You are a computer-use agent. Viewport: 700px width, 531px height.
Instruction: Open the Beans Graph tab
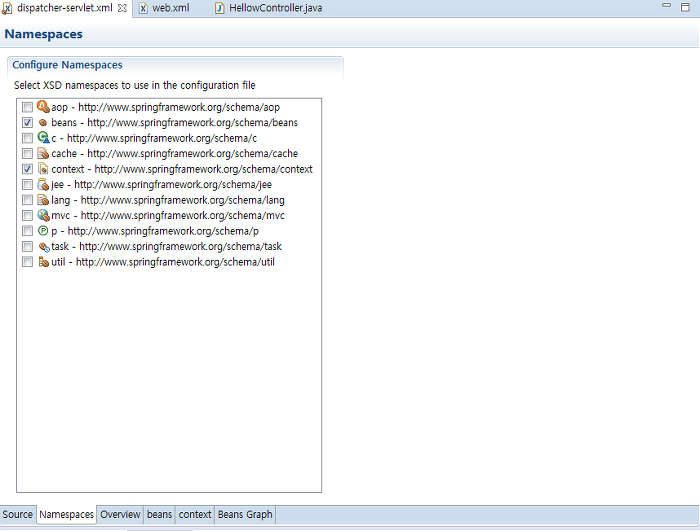tap(245, 514)
